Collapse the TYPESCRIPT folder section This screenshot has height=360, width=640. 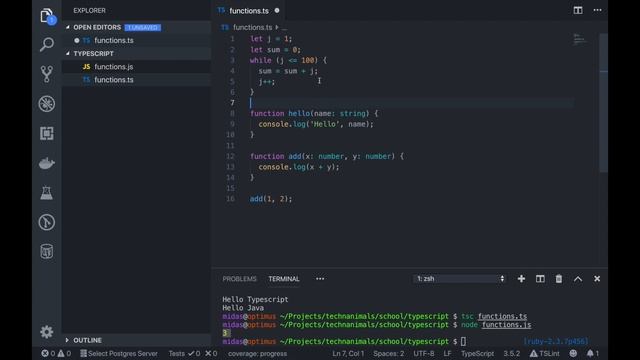pos(68,53)
